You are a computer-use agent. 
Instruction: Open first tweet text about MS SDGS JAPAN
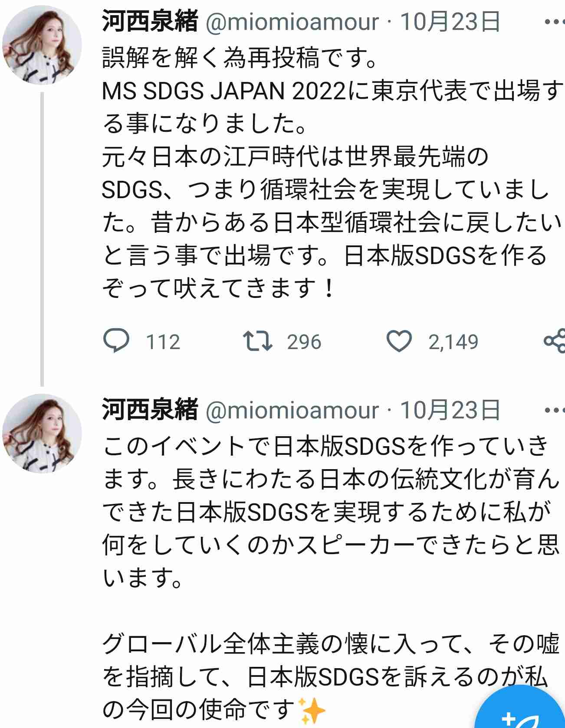pos(332,173)
